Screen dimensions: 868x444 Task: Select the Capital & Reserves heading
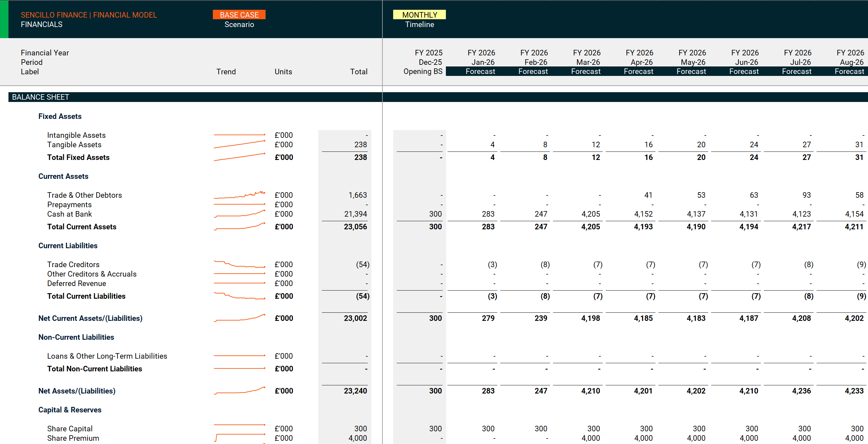(70, 410)
